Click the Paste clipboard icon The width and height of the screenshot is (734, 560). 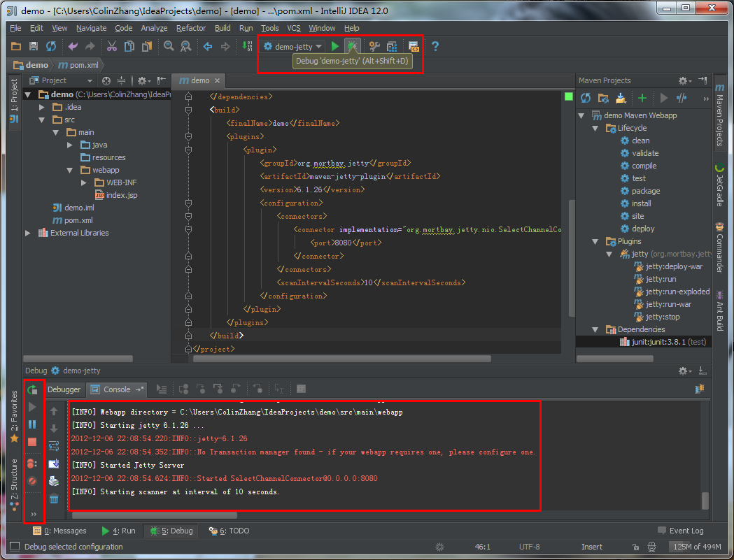[146, 46]
